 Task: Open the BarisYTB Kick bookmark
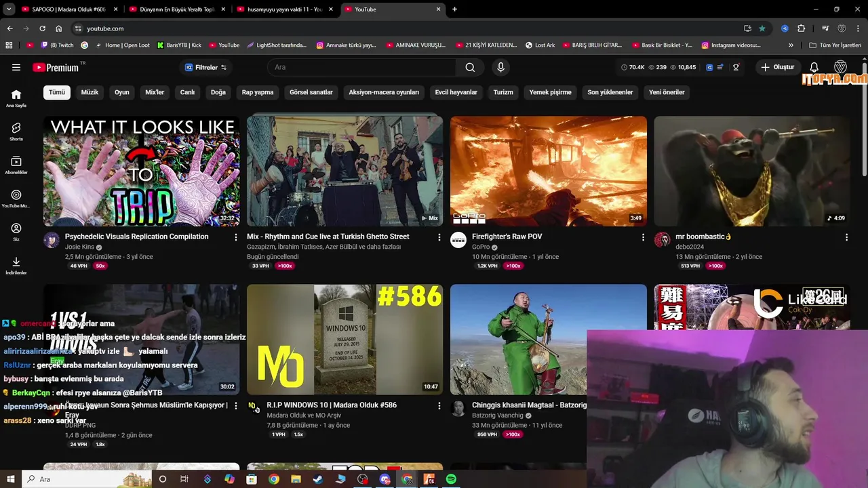[179, 45]
